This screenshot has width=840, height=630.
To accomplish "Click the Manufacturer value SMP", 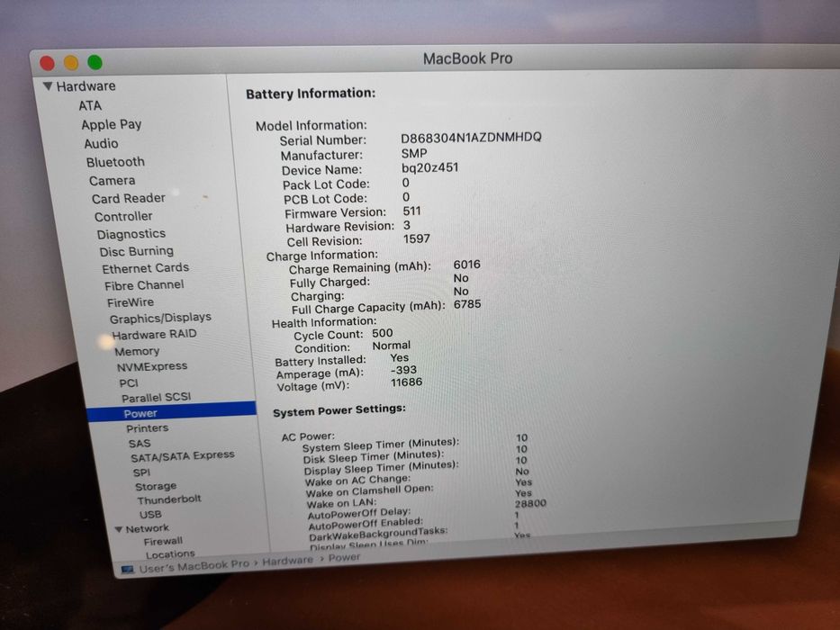I will click(414, 153).
